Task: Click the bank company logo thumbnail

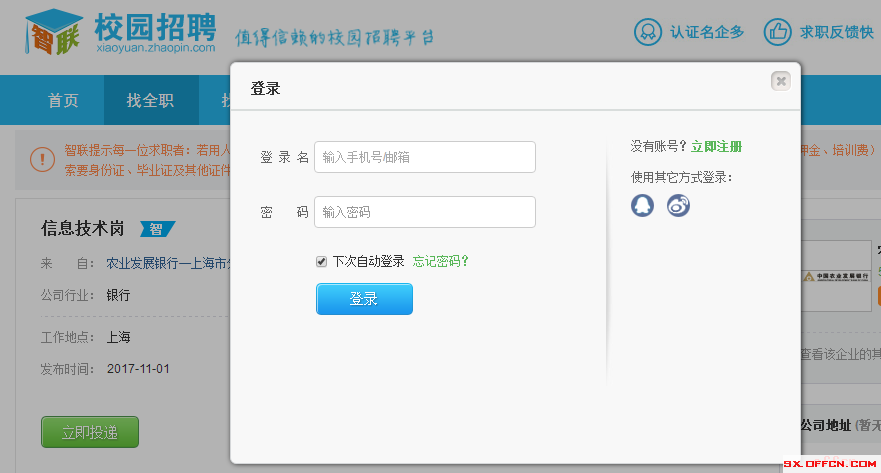Action: [836, 276]
